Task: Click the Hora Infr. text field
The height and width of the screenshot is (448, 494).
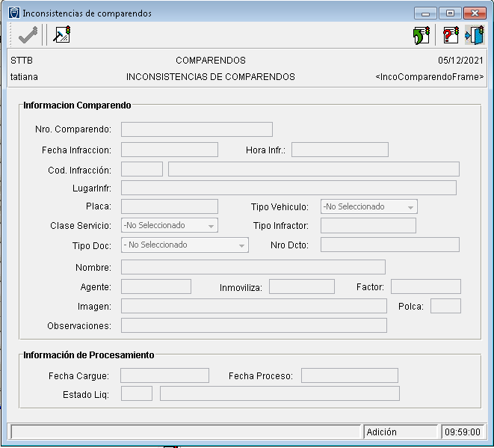Action: [339, 150]
